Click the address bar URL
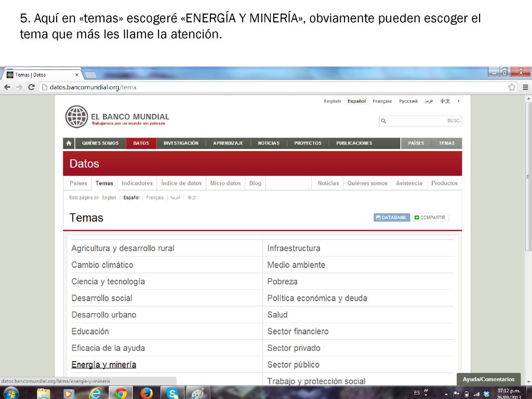 click(x=93, y=87)
